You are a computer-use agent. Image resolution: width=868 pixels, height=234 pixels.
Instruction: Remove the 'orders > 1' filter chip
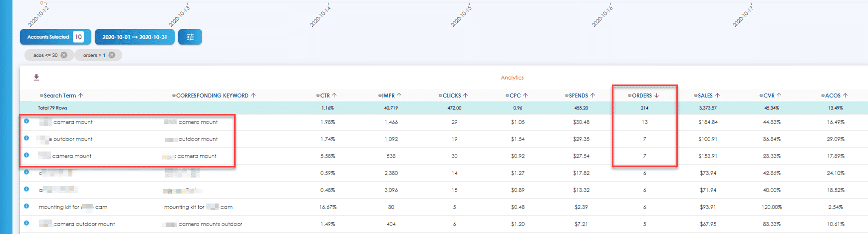[112, 55]
